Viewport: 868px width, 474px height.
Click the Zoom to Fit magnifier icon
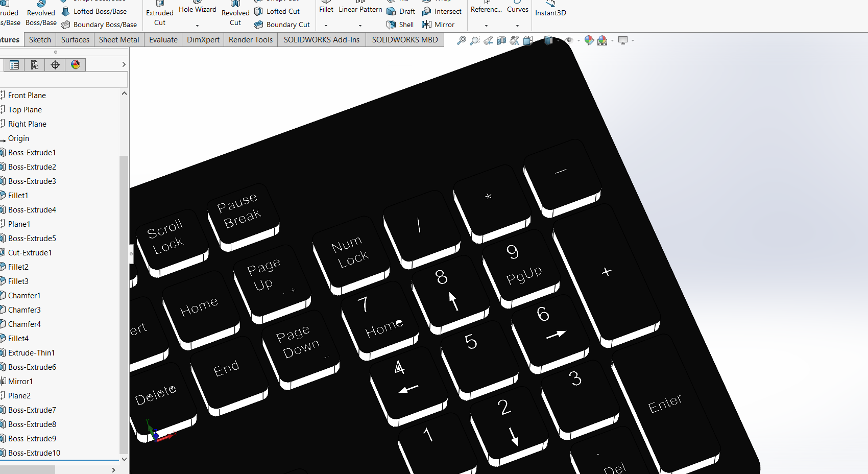(x=462, y=40)
